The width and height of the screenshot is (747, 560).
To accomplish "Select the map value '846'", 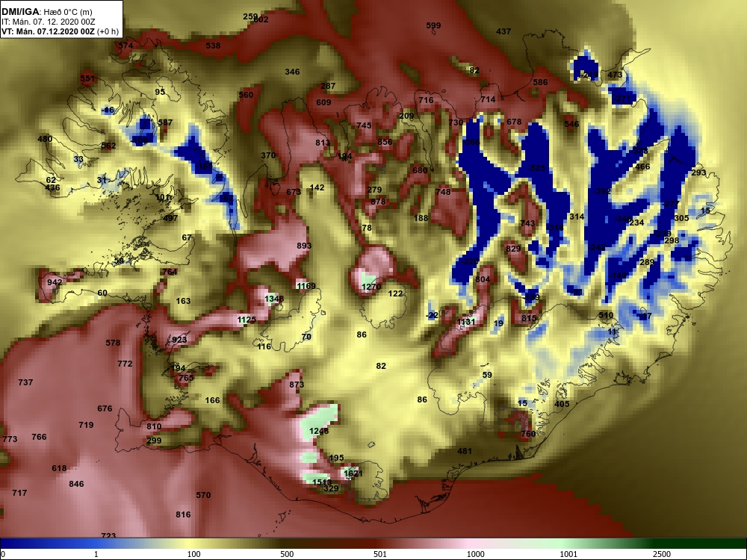I will click(x=77, y=484).
